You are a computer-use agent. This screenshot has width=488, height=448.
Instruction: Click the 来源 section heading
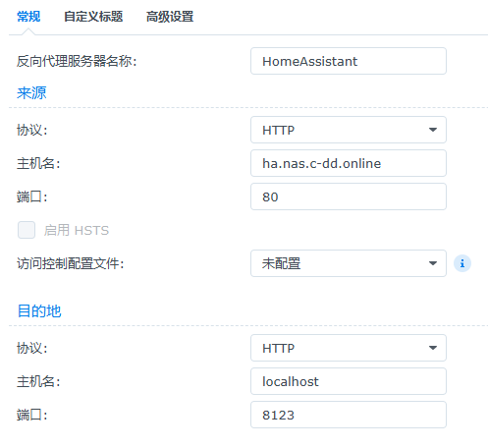tap(31, 93)
